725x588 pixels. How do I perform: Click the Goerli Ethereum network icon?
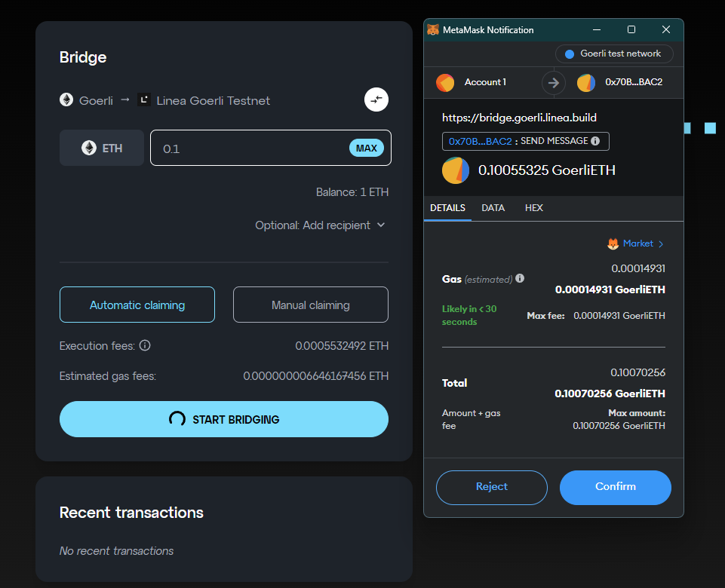(66, 100)
